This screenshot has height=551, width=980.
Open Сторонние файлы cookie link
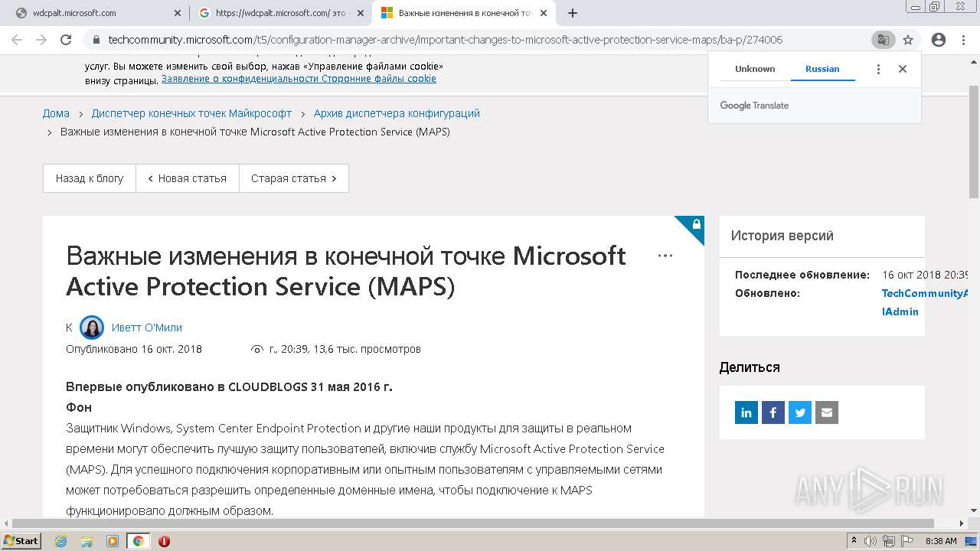379,79
